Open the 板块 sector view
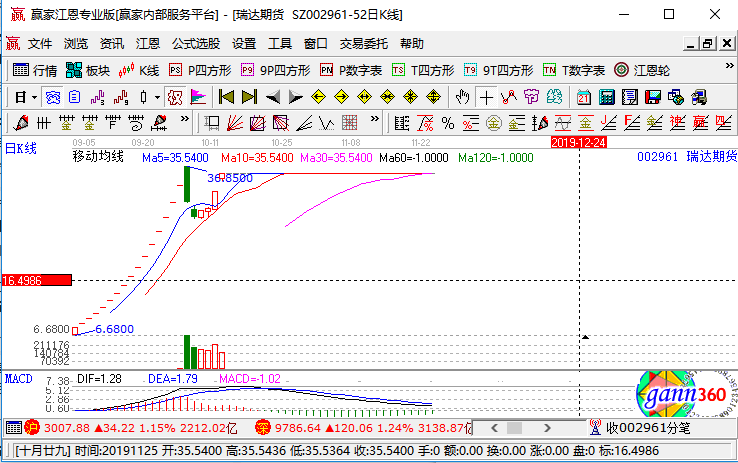738x463 pixels. (88, 71)
